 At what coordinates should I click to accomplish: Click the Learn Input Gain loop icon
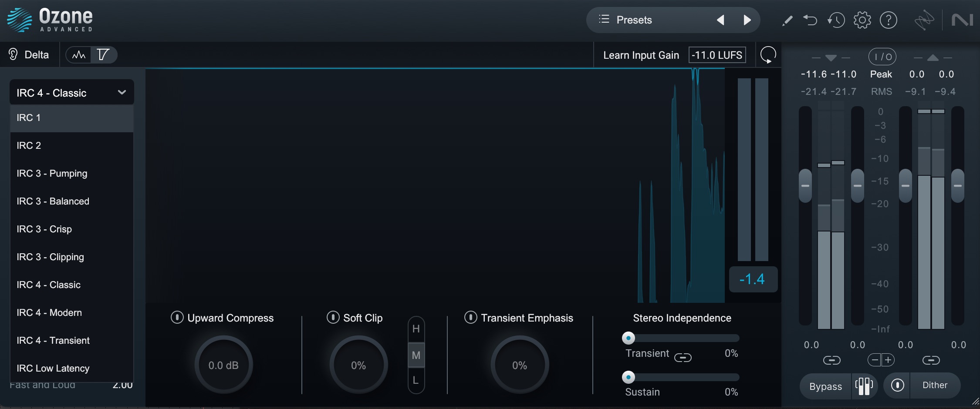click(x=768, y=55)
